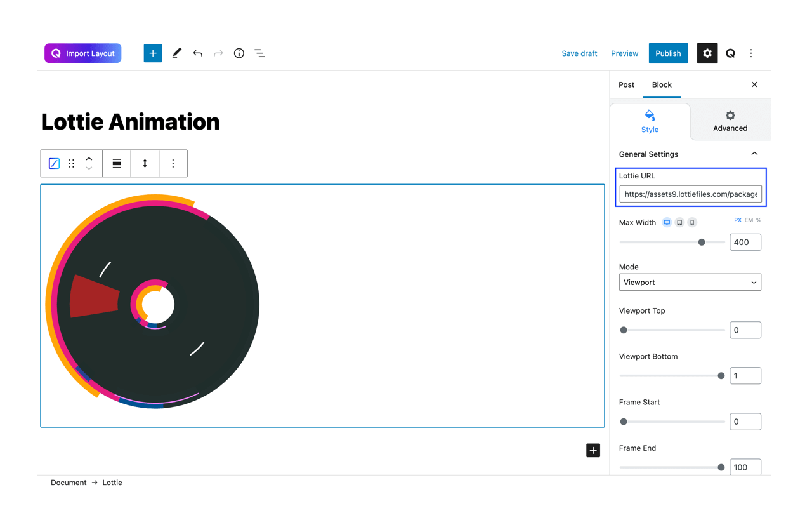The height and width of the screenshot is (513, 812).
Task: Select the tablet device icon for Max Width
Action: 679,223
